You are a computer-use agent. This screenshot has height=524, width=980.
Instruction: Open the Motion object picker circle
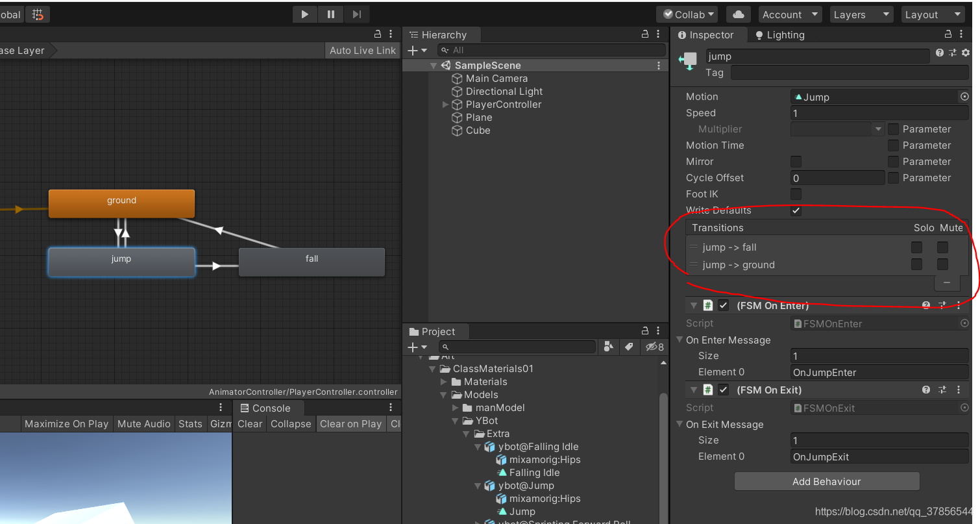964,97
